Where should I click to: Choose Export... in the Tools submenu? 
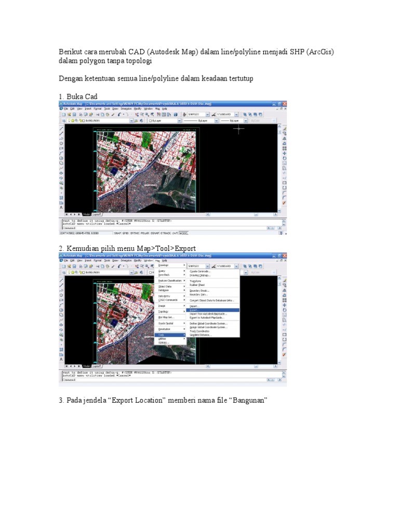pyautogui.click(x=212, y=310)
